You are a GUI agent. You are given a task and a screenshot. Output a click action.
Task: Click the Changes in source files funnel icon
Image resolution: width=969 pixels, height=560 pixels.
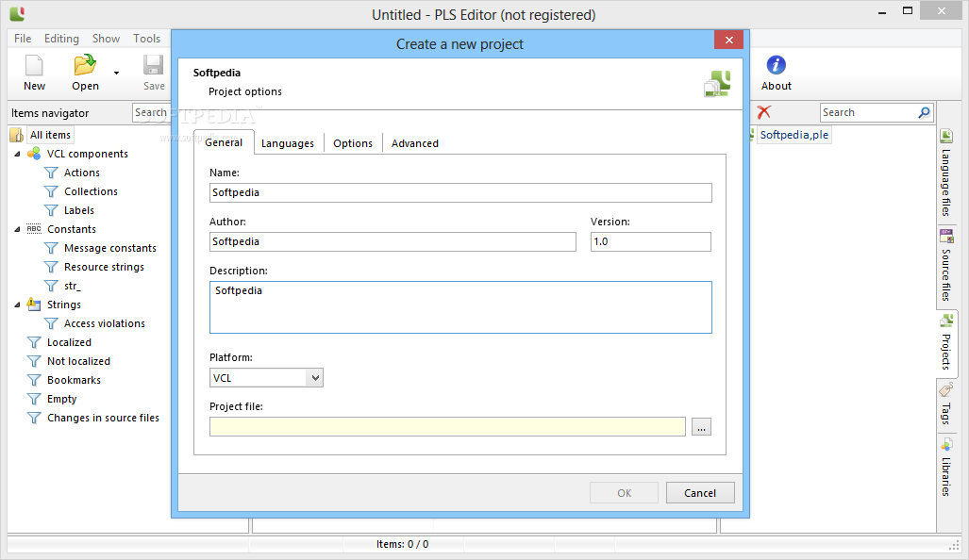tap(34, 418)
